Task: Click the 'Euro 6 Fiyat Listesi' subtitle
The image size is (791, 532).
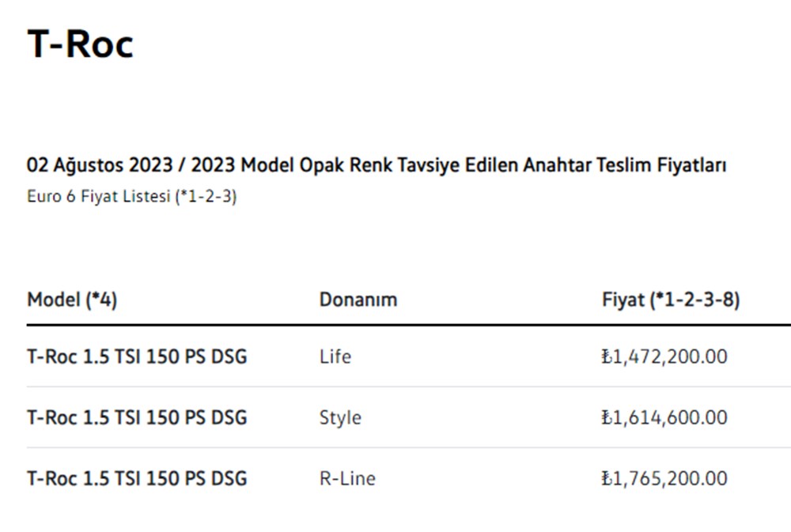Action: (99, 197)
